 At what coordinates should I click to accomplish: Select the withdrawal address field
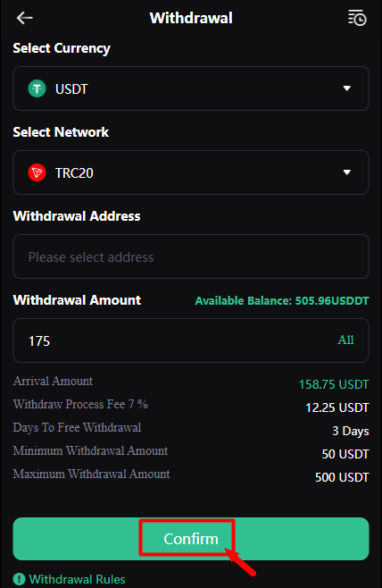pos(191,256)
